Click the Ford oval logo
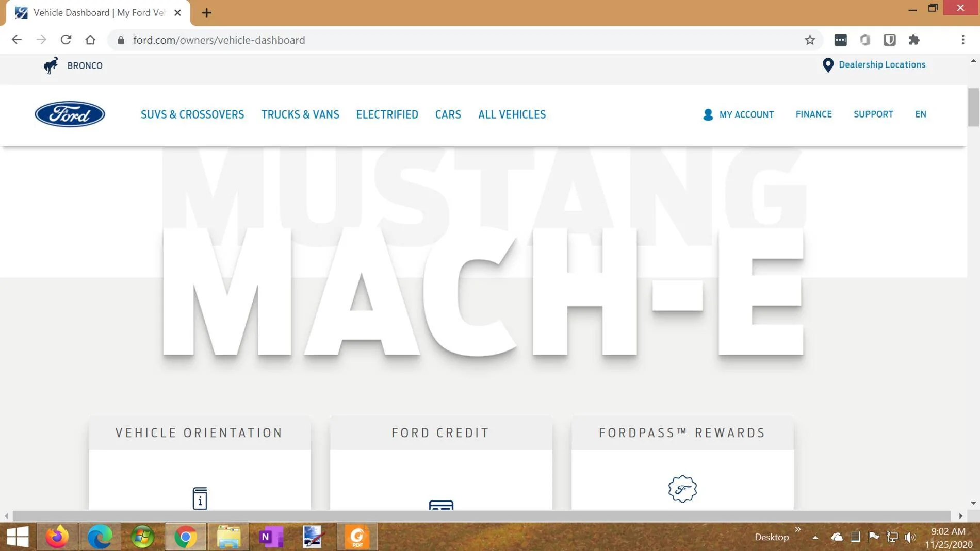The image size is (980, 551). [x=70, y=114]
